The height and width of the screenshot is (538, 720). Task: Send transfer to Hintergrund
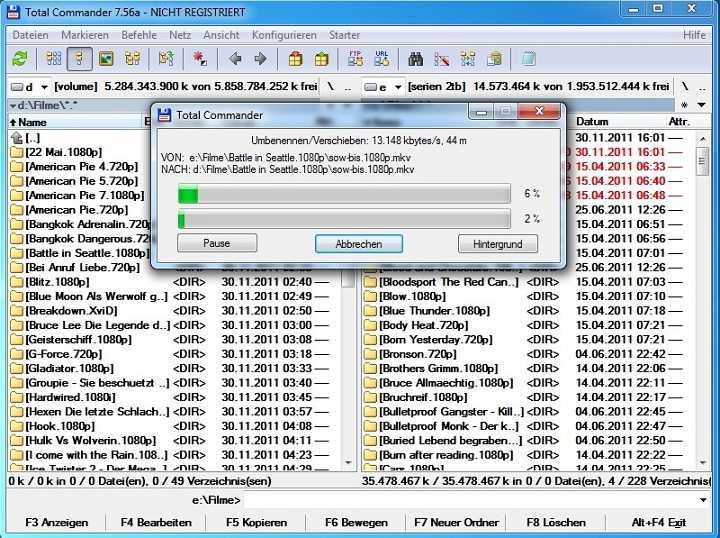click(498, 244)
